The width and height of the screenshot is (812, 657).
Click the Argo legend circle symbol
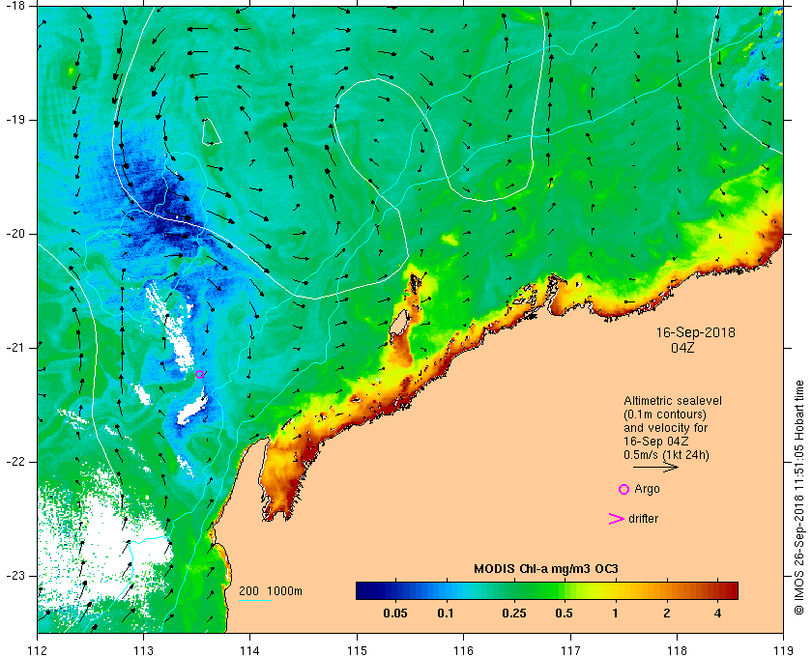[x=624, y=489]
